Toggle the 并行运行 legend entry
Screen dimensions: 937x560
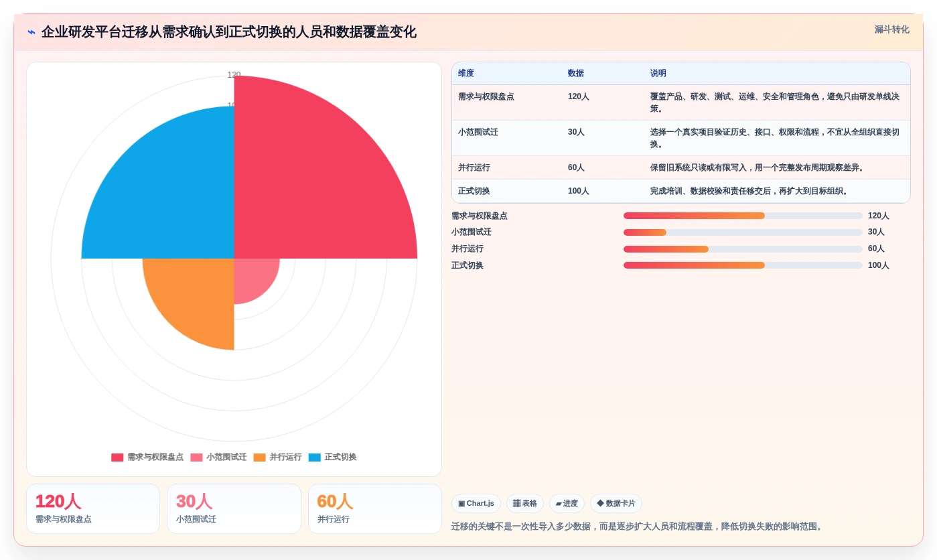277,458
